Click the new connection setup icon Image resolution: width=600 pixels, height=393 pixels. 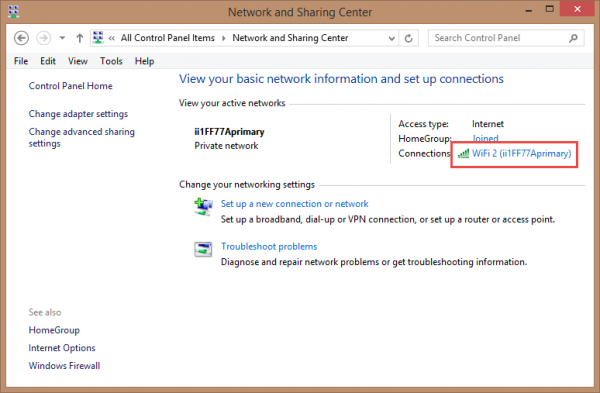point(203,207)
